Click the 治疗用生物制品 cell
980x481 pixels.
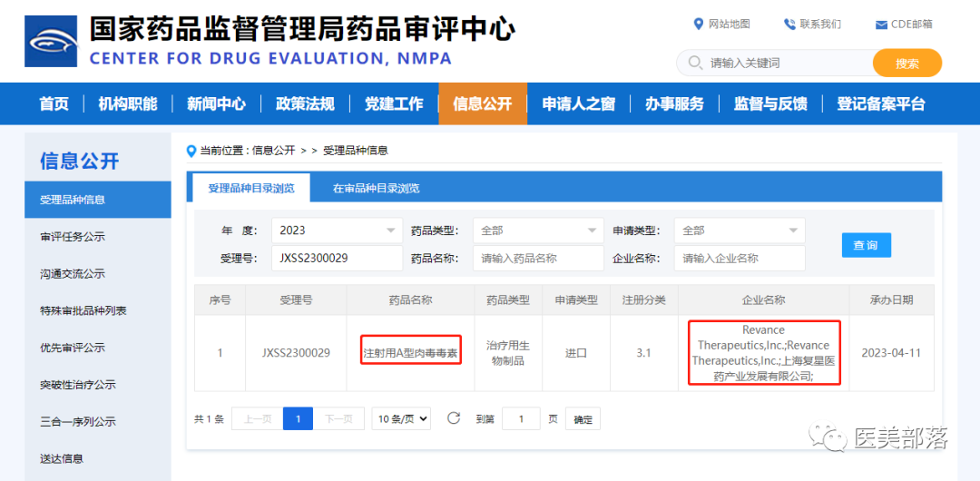coord(508,353)
